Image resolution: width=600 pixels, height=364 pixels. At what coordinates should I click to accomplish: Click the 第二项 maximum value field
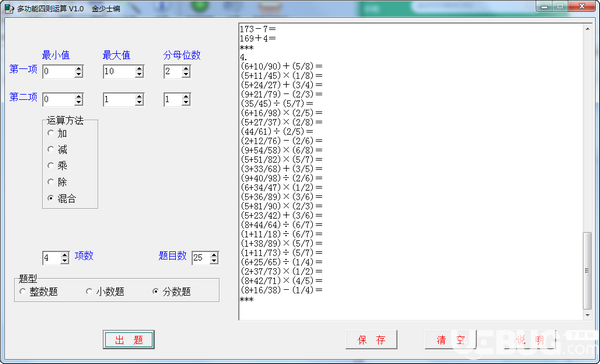click(119, 100)
